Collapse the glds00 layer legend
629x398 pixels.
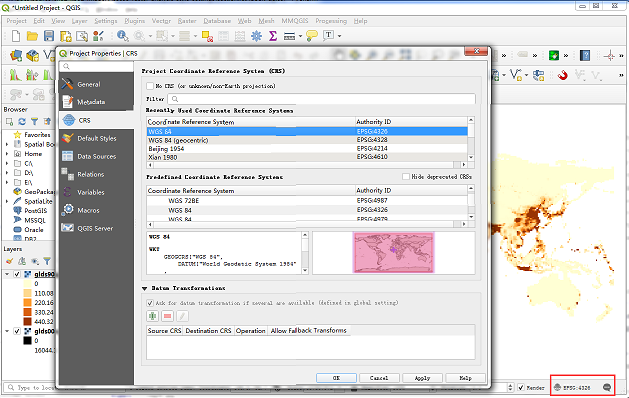coord(7,331)
